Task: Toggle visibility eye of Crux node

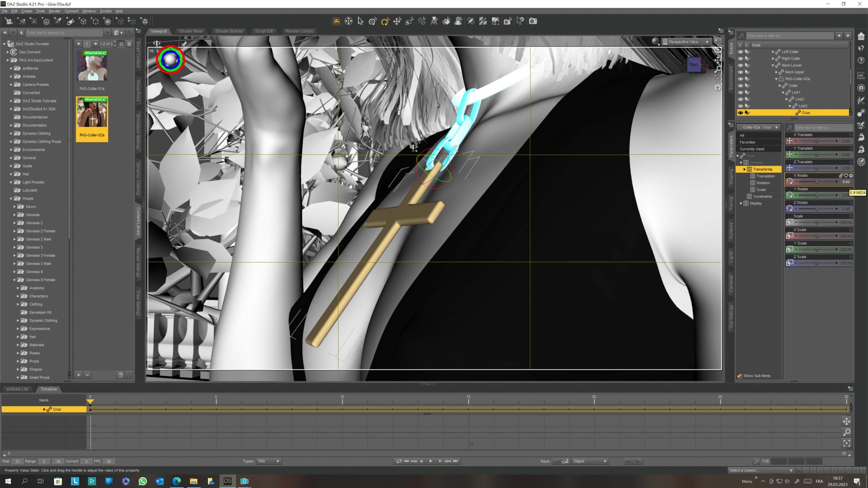Action: click(740, 112)
